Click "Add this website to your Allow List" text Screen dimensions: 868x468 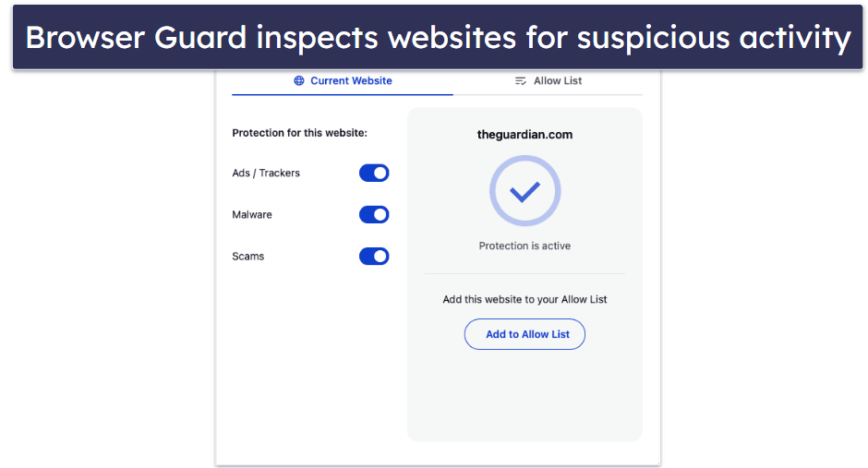click(524, 300)
